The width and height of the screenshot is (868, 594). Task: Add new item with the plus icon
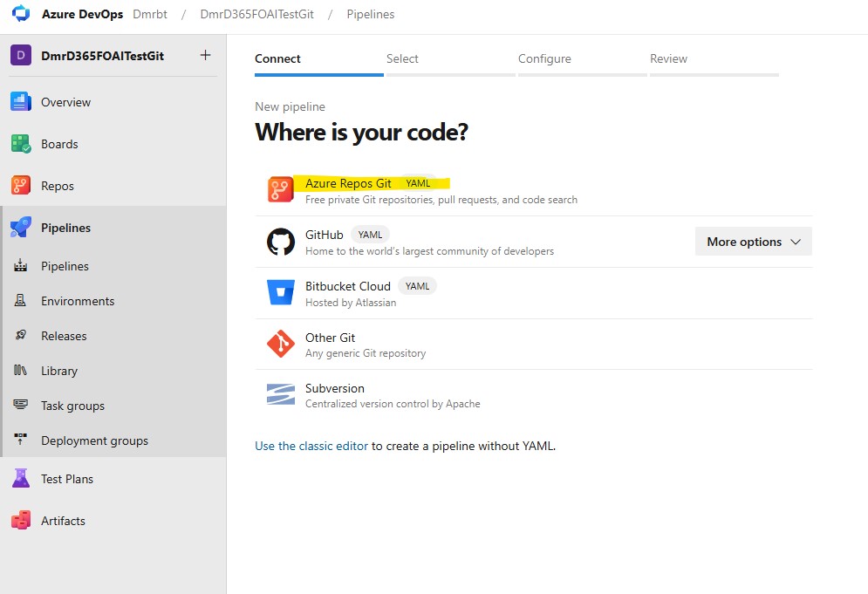pyautogui.click(x=205, y=55)
